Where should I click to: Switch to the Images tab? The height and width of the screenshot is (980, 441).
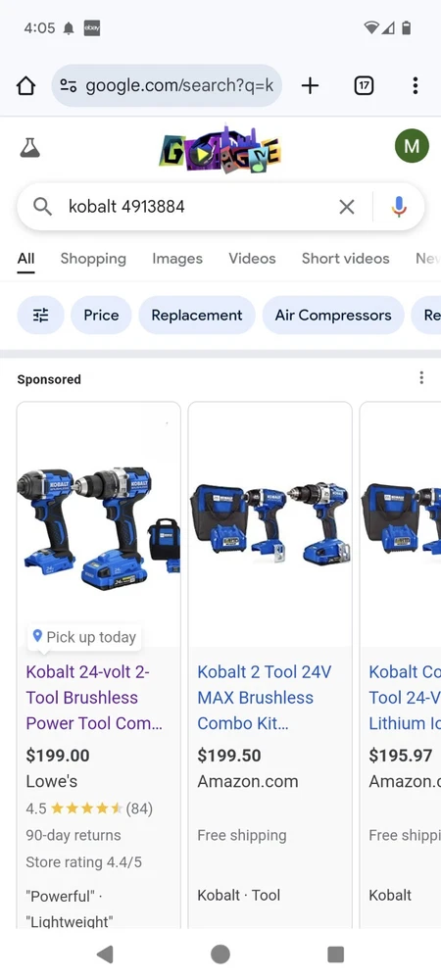pyautogui.click(x=177, y=258)
